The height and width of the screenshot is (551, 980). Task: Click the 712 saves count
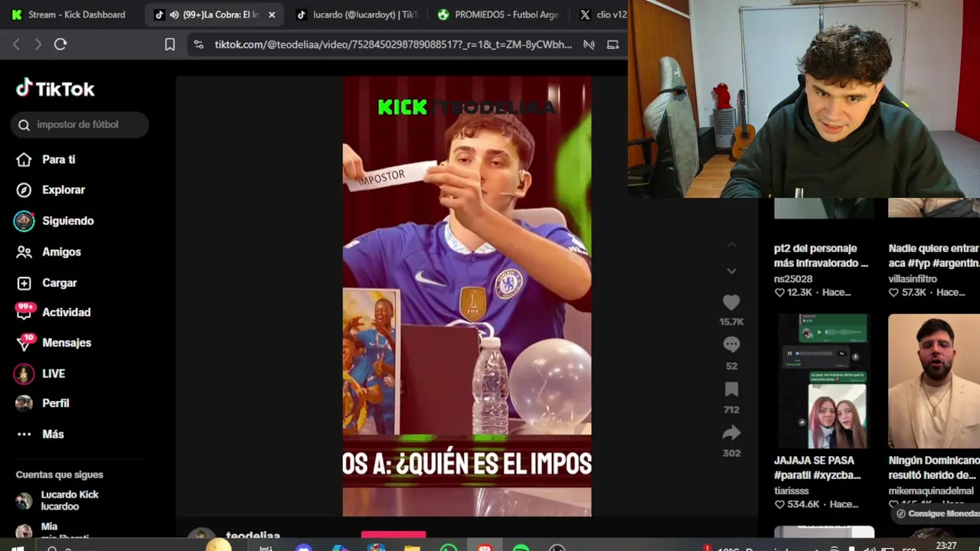coord(731,409)
